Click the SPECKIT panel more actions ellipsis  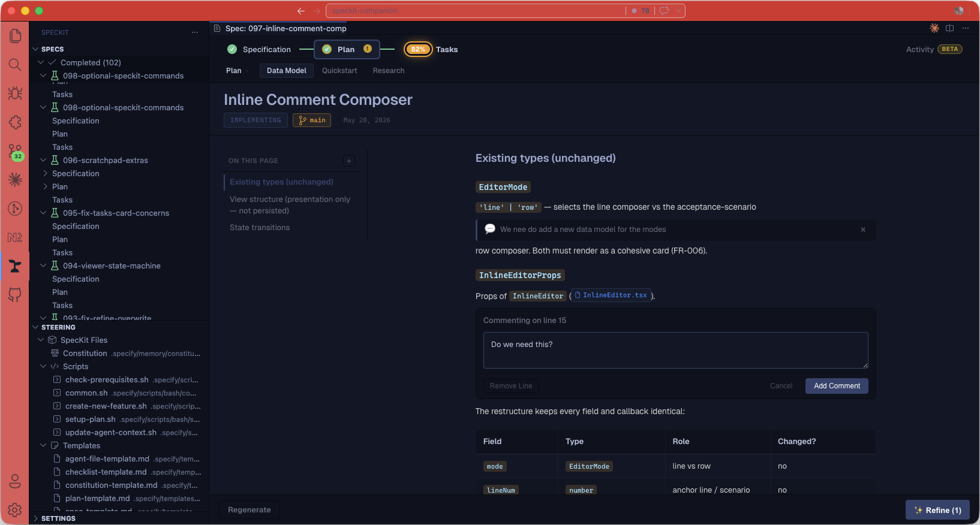pyautogui.click(x=195, y=32)
